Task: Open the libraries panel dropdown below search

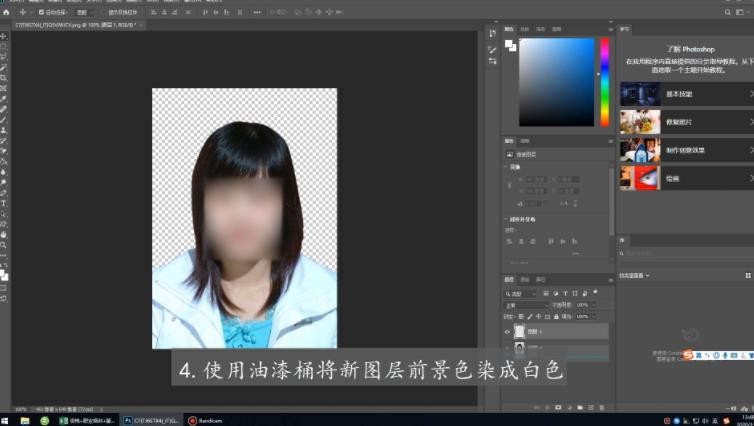Action: click(x=634, y=276)
